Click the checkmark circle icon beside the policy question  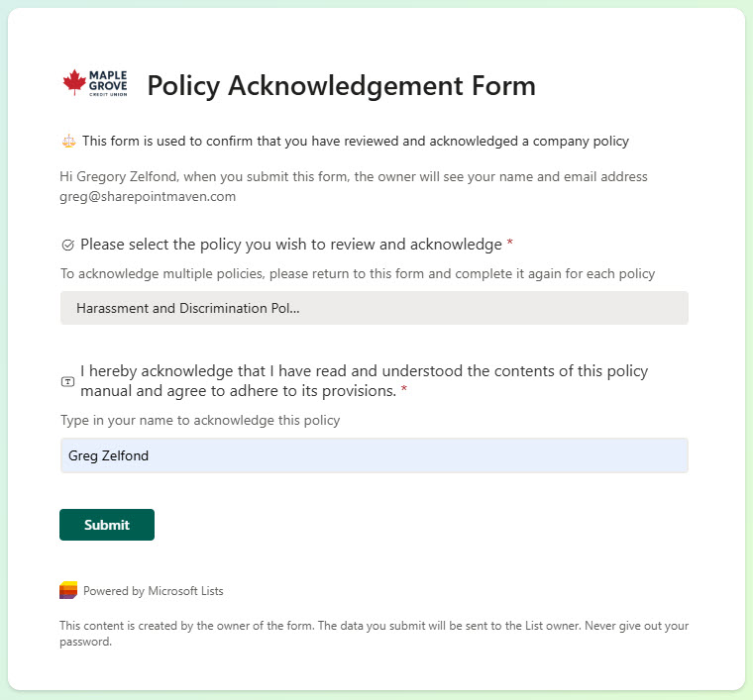67,245
